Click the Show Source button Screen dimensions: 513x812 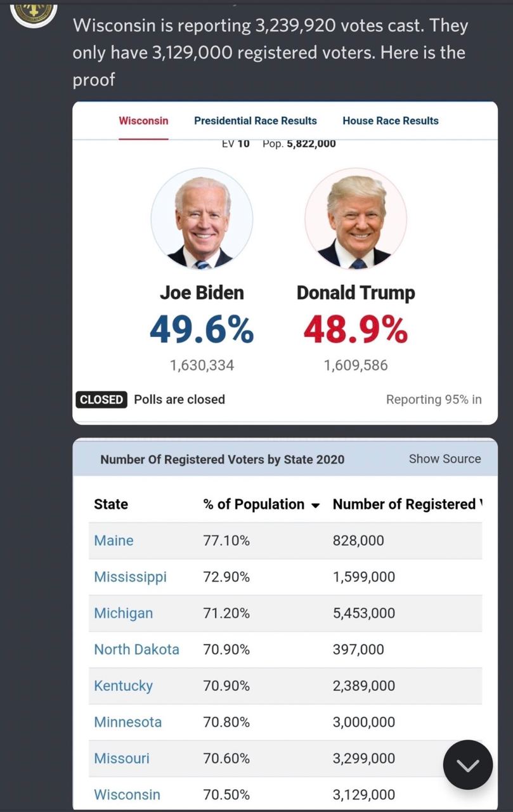click(x=445, y=459)
